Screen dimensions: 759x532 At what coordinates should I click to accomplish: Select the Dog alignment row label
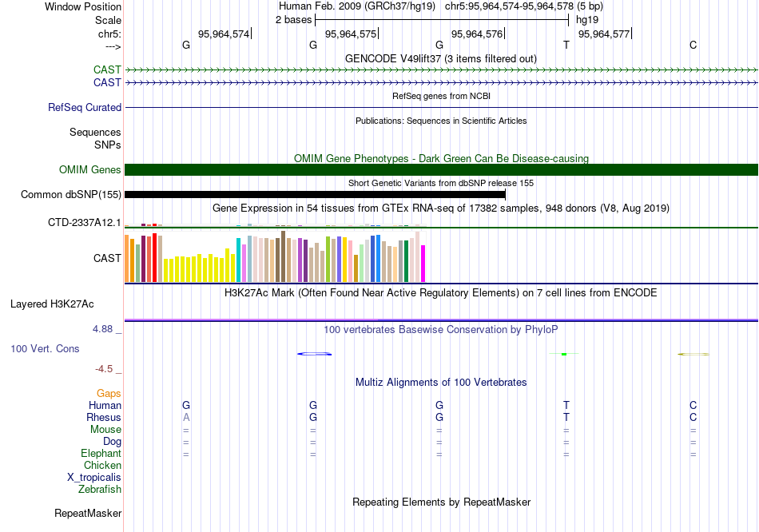(x=112, y=442)
